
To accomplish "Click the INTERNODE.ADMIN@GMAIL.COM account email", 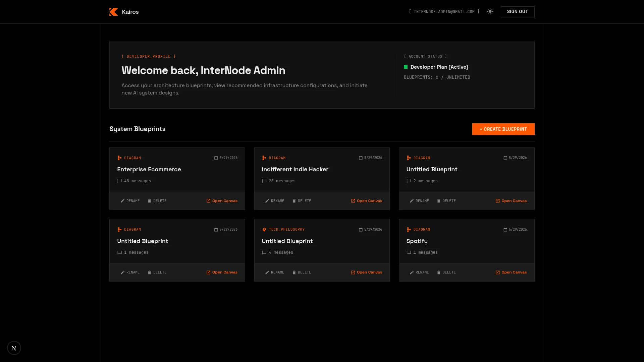I will (x=444, y=12).
